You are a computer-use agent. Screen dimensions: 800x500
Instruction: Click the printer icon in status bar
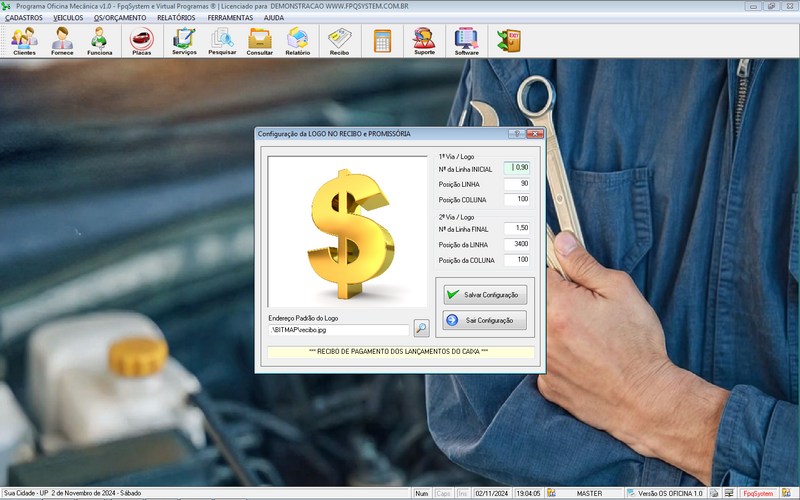point(714,493)
